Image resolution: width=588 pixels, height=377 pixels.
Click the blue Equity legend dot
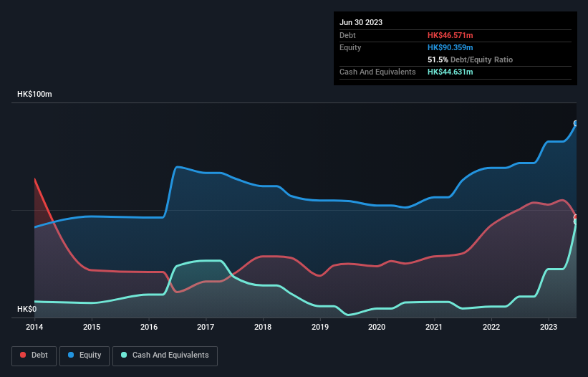point(71,355)
